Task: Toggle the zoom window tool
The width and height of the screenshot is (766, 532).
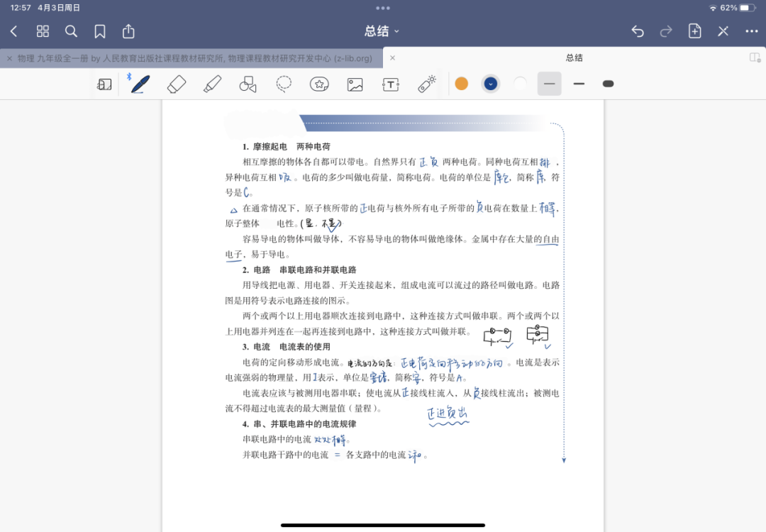Action: [104, 84]
